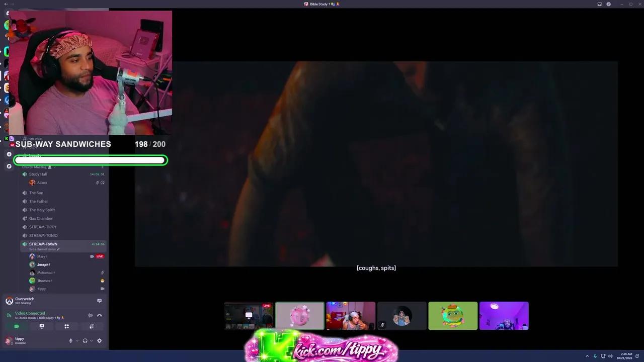
Task: Select the STREAM-RAWN voice channel
Action: click(x=63, y=246)
